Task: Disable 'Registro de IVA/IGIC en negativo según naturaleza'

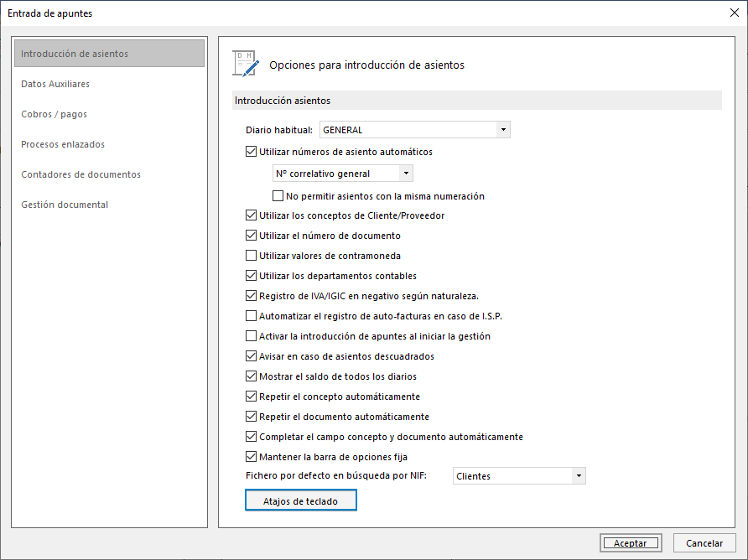Action: [x=251, y=295]
